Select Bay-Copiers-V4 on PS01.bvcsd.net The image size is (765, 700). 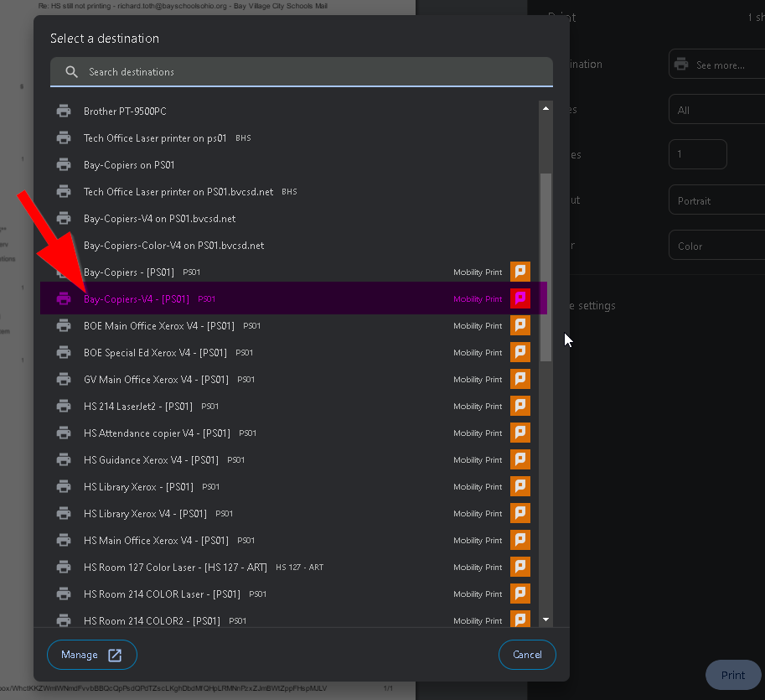coord(293,219)
